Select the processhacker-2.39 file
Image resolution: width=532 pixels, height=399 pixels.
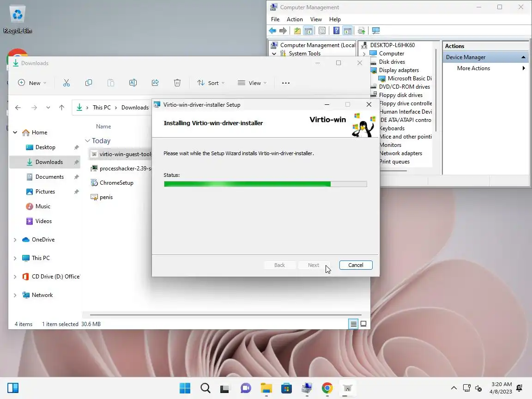tap(120, 168)
